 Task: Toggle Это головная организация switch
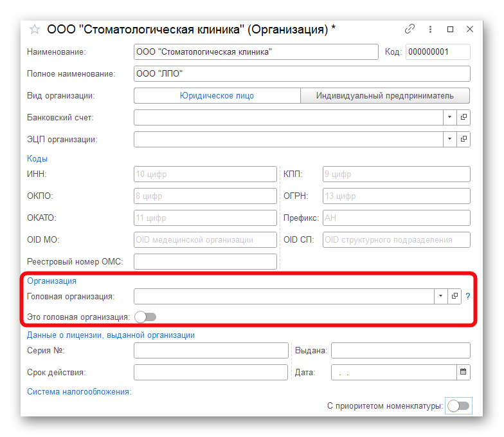[145, 317]
